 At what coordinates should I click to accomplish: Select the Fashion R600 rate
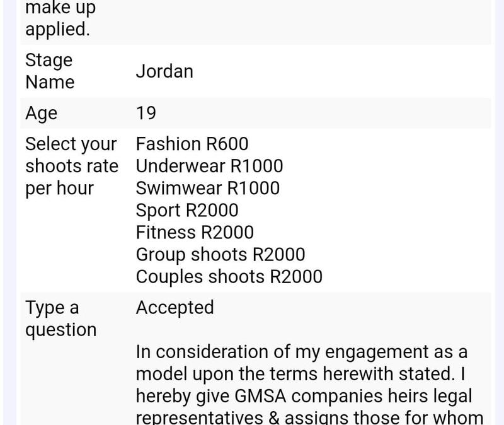click(x=192, y=144)
